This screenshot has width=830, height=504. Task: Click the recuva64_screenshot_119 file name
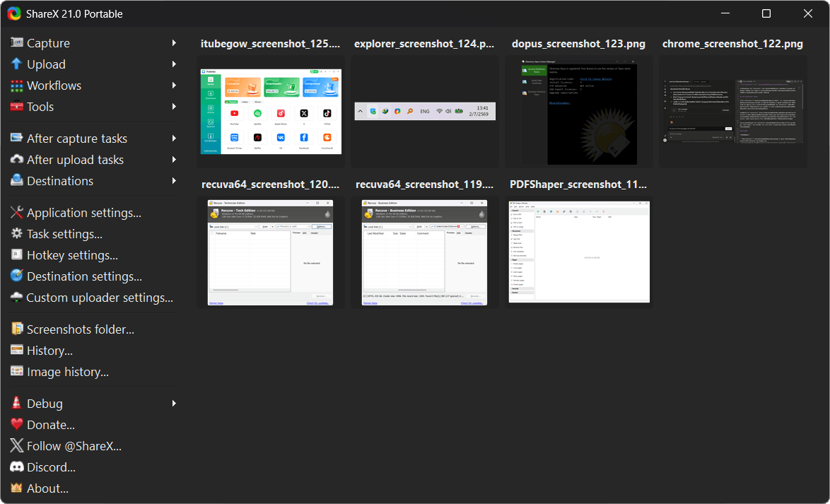tap(424, 184)
